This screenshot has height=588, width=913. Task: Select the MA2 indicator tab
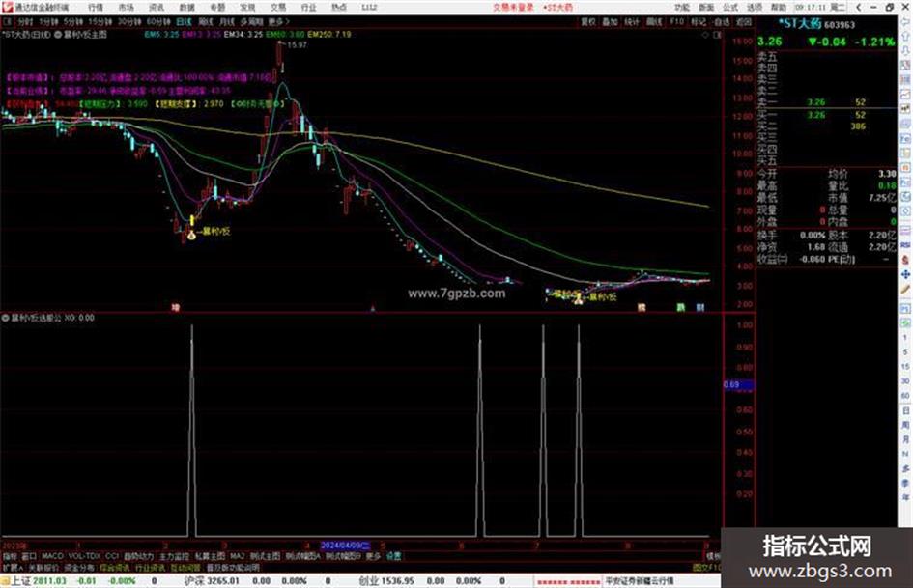point(237,556)
